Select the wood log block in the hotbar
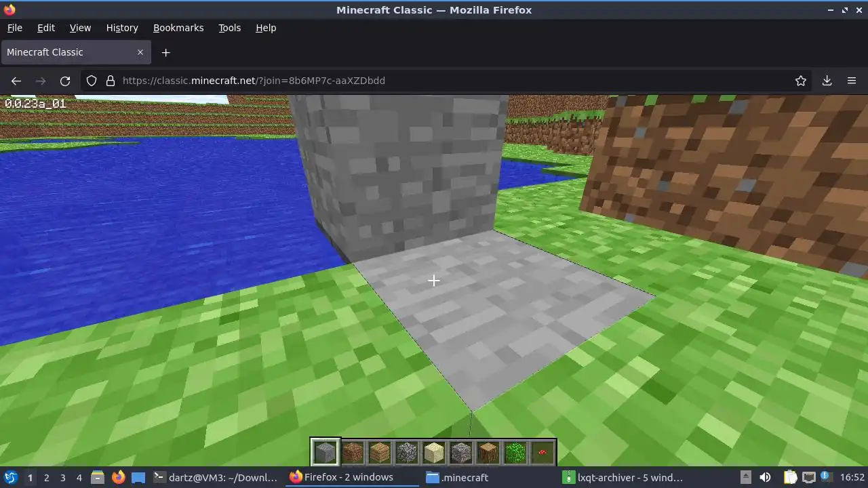The image size is (868, 488). click(x=488, y=452)
